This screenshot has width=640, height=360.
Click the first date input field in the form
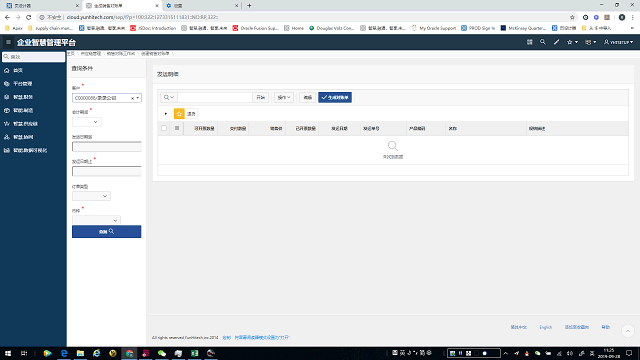[x=107, y=147]
